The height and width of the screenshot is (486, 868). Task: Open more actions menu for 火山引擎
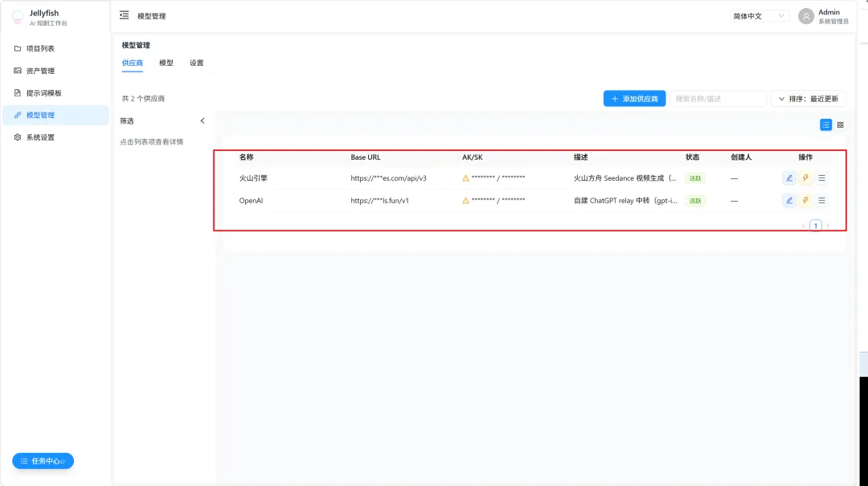pyautogui.click(x=821, y=178)
